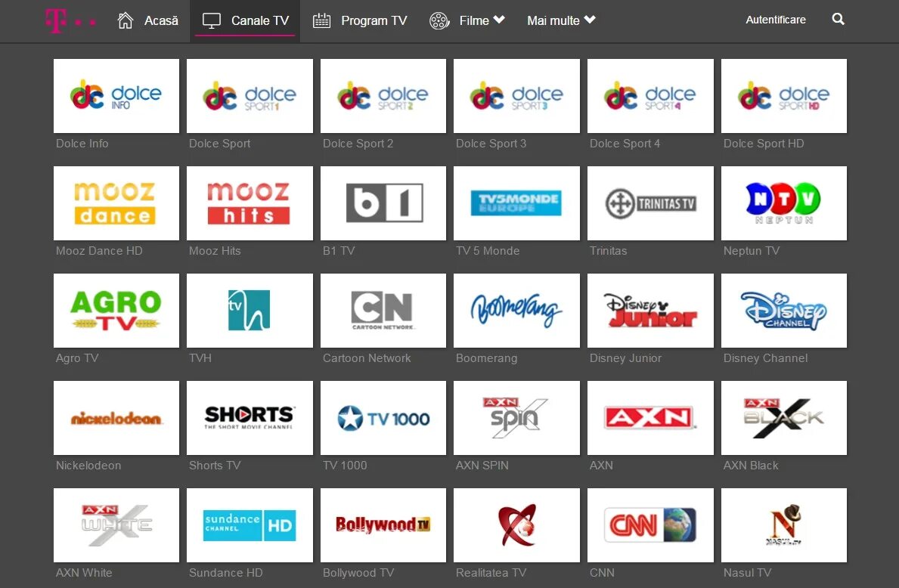Open the Bollywood TV channel logo
The width and height of the screenshot is (899, 588).
[383, 525]
